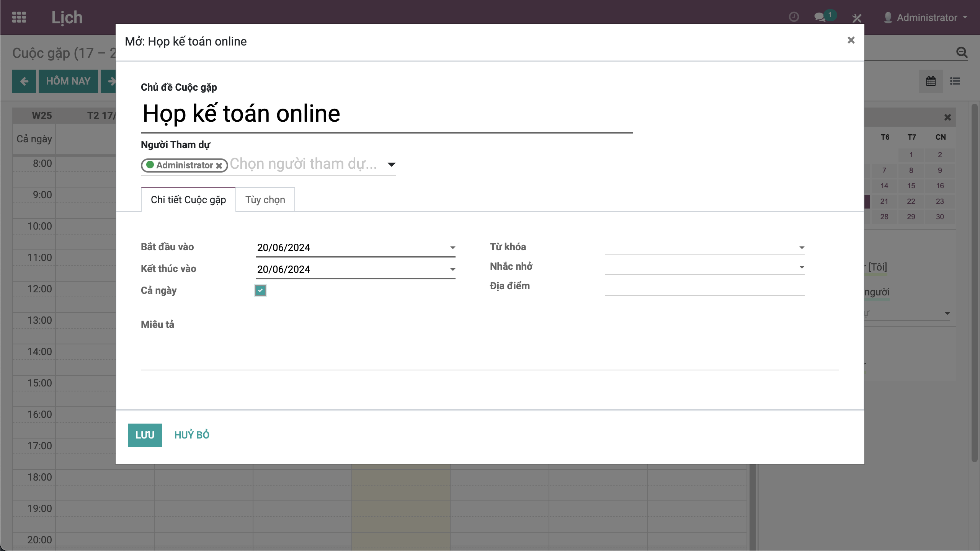Expand the attendees dropdown arrow
The height and width of the screenshot is (551, 980).
point(391,165)
